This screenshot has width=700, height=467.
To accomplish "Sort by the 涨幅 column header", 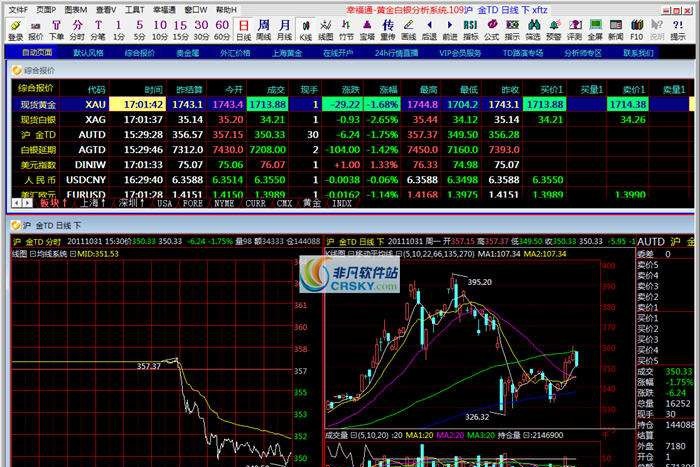I will (388, 89).
